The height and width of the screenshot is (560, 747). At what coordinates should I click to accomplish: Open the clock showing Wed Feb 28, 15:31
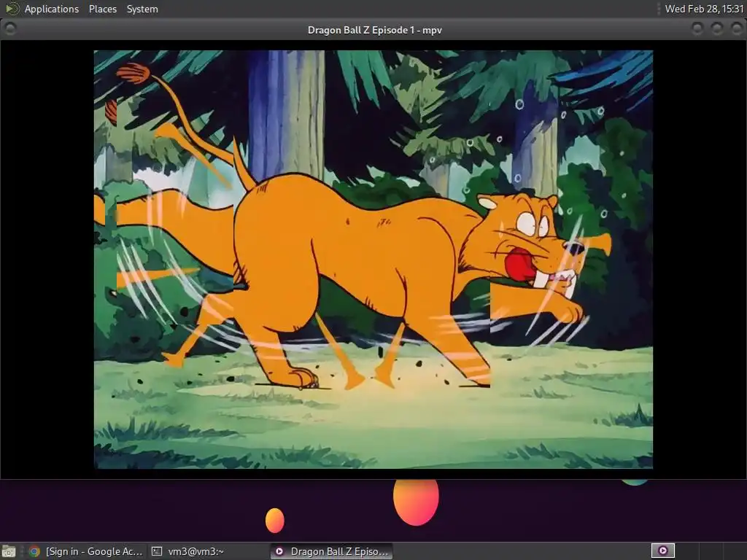tap(704, 9)
